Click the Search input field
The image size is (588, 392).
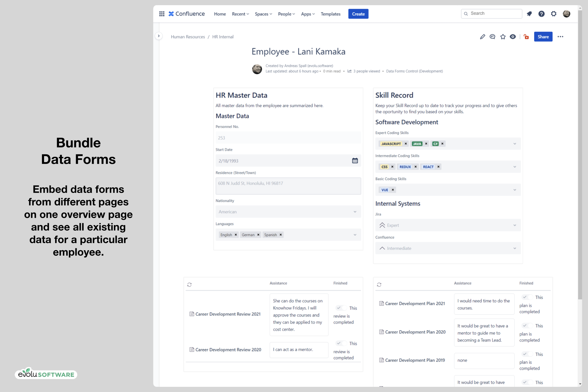pyautogui.click(x=494, y=13)
